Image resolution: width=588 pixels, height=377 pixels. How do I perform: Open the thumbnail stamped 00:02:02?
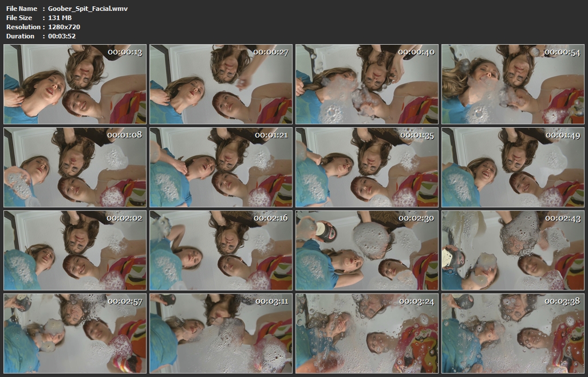(x=75, y=250)
